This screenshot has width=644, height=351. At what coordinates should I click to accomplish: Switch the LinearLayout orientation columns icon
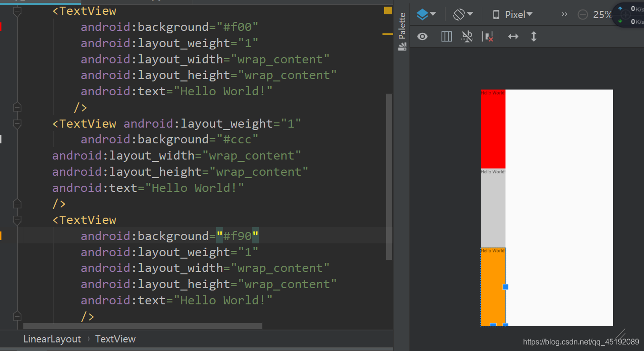pos(446,37)
